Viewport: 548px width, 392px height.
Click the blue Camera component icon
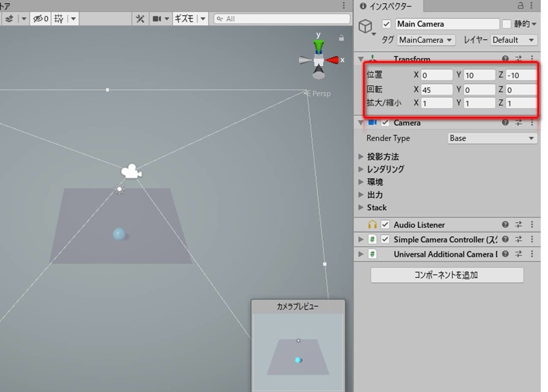[373, 122]
